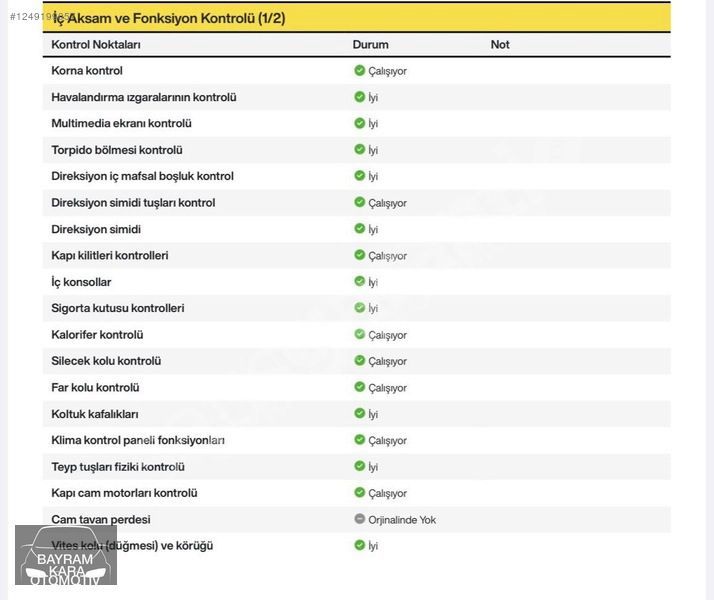Select 'Klima kontrol paneli fonksiyonları' label
714x600 pixels.
click(138, 440)
